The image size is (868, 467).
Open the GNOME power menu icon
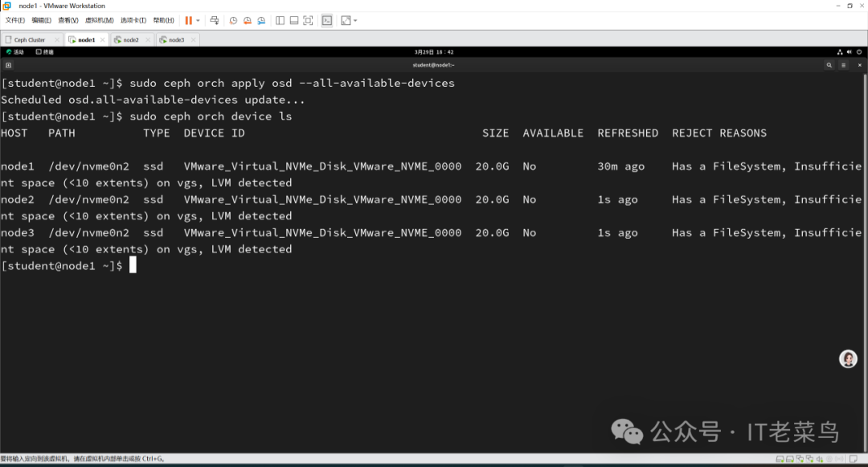(859, 52)
